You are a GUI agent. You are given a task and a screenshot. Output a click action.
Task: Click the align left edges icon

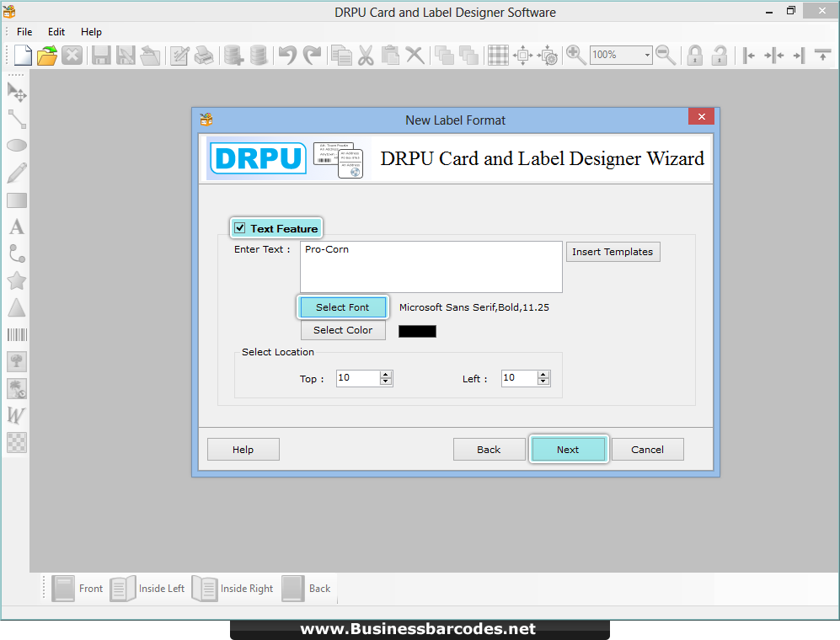tap(749, 56)
